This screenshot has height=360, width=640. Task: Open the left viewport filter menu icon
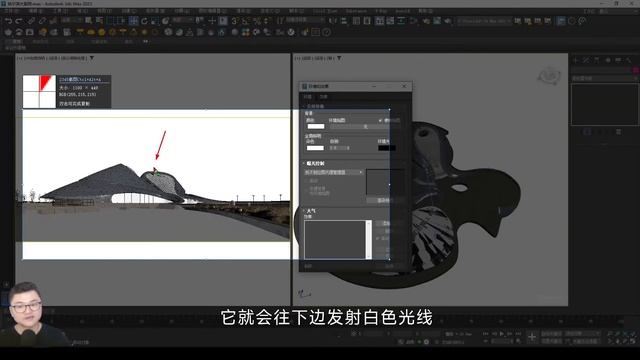[92, 58]
